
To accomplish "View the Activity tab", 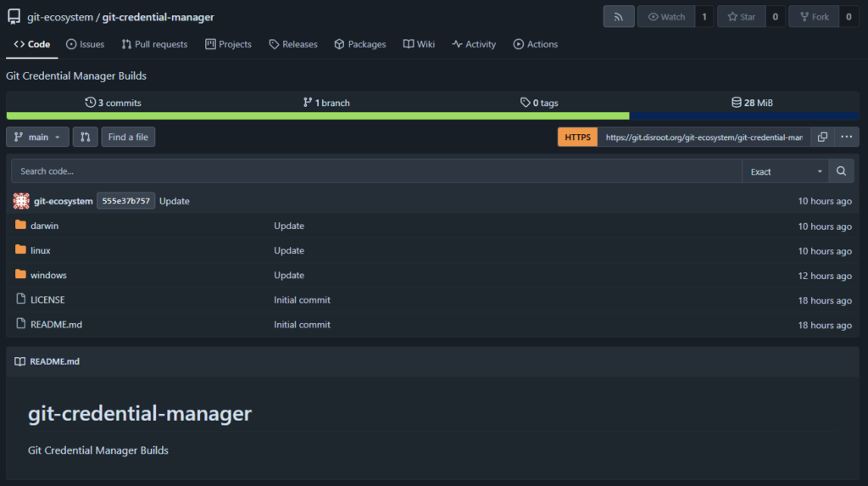I will [474, 44].
